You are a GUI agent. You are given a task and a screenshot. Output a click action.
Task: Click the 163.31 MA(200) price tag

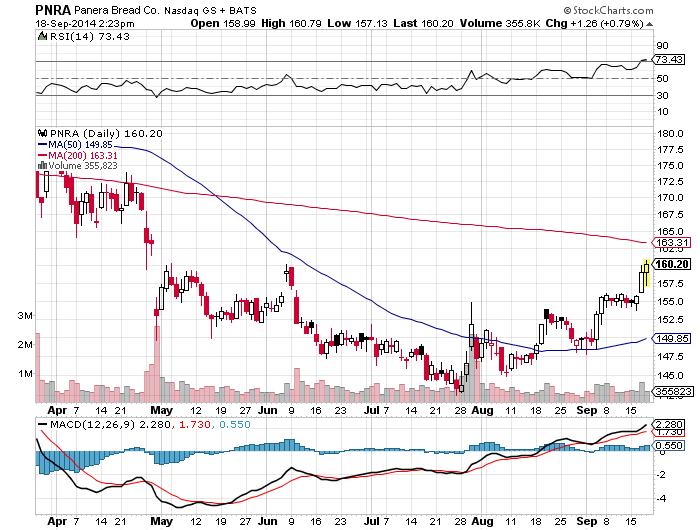tap(672, 242)
